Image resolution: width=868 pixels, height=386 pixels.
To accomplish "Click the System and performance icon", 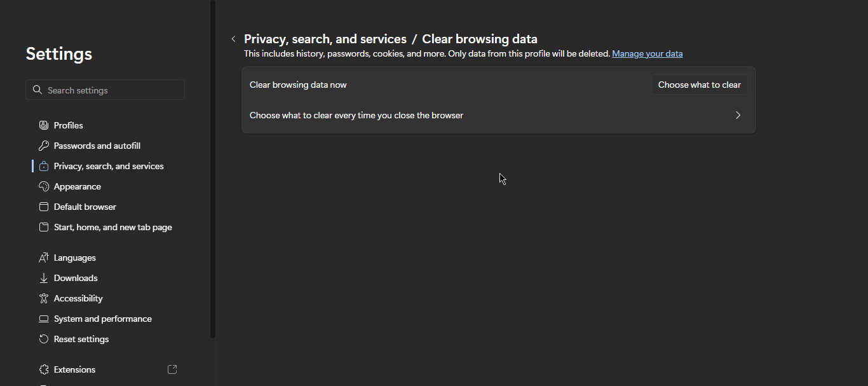I will tap(44, 319).
